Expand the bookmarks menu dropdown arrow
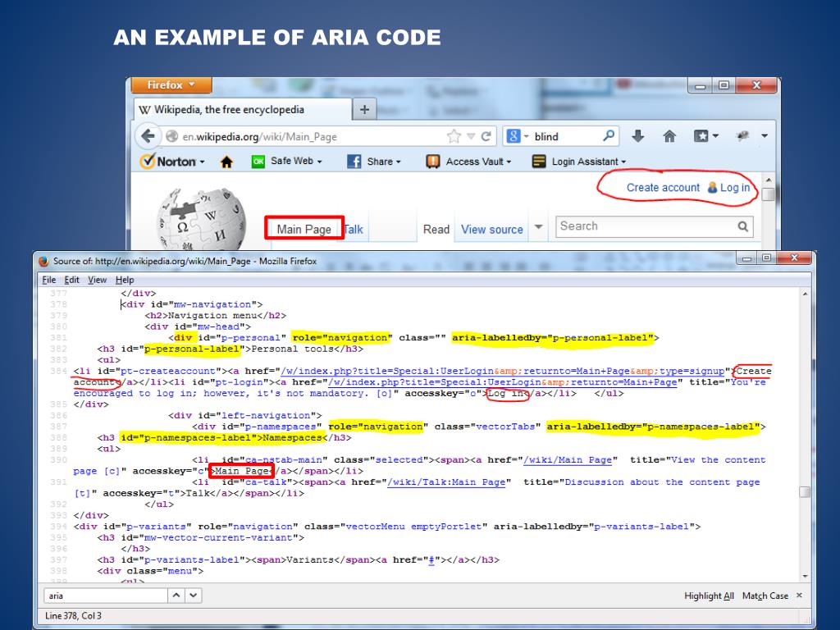This screenshot has width=840, height=630. click(x=715, y=136)
